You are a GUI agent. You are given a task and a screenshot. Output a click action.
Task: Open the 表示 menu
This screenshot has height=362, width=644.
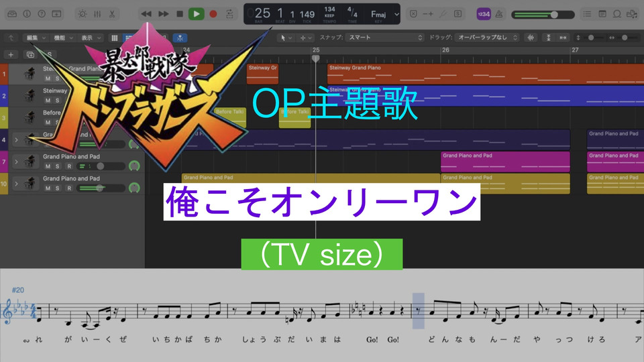[91, 38]
